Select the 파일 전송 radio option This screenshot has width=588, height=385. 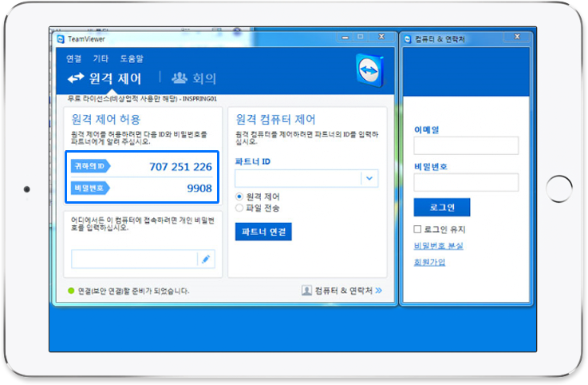click(x=239, y=208)
